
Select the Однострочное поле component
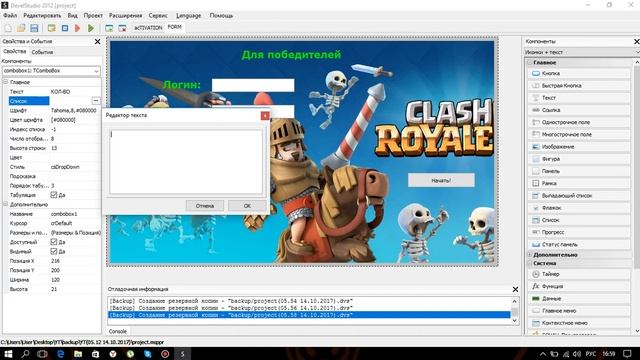[580, 122]
